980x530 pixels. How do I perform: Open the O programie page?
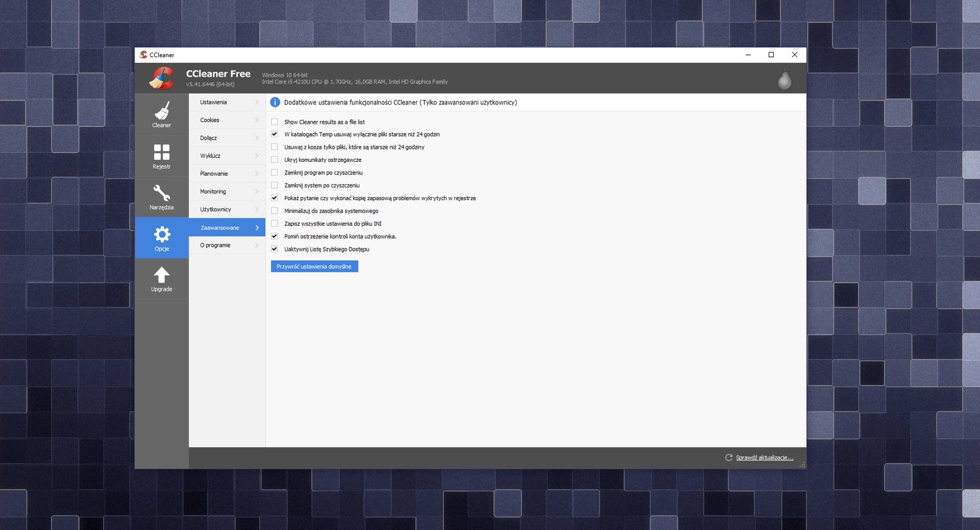[x=227, y=245]
